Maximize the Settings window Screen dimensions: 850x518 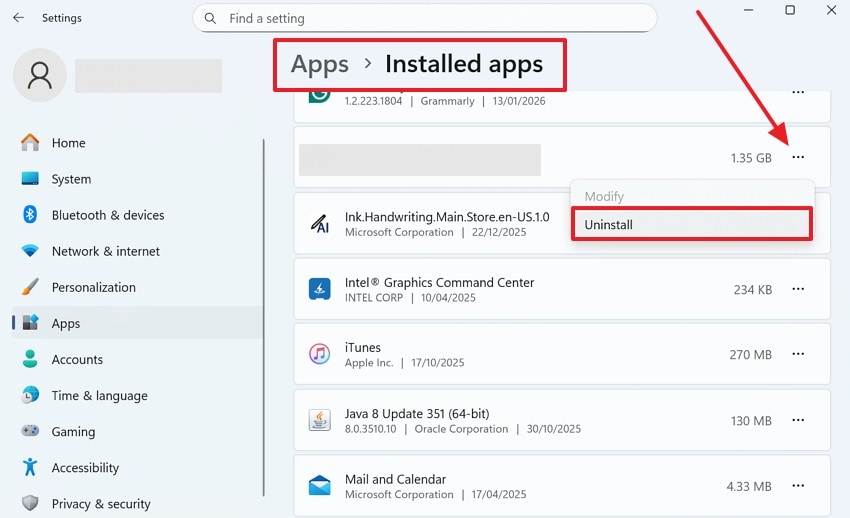pos(790,10)
